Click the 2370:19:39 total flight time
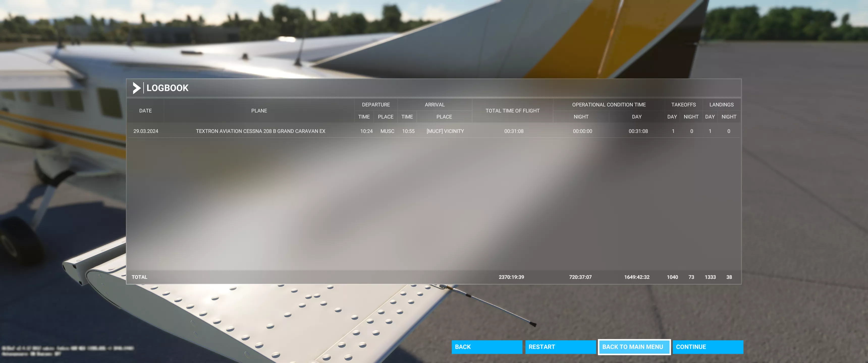 tap(511, 277)
